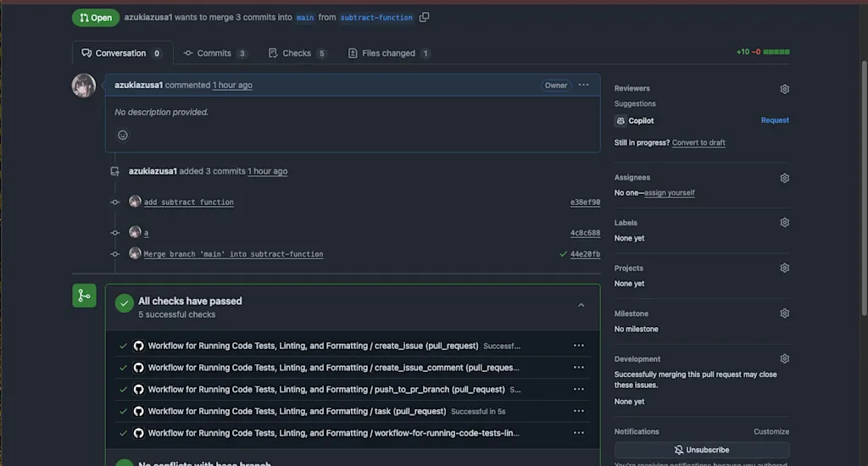The image size is (868, 466).
Task: Click GitHub logo of create_issue check row
Action: 138,346
